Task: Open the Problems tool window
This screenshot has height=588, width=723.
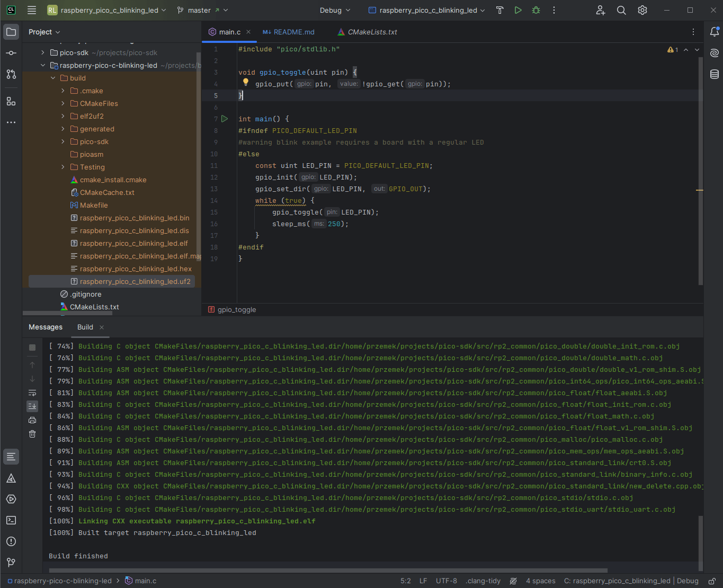Action: point(11,541)
